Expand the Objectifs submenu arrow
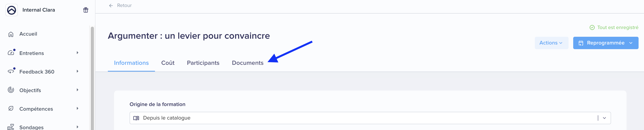 (78, 90)
